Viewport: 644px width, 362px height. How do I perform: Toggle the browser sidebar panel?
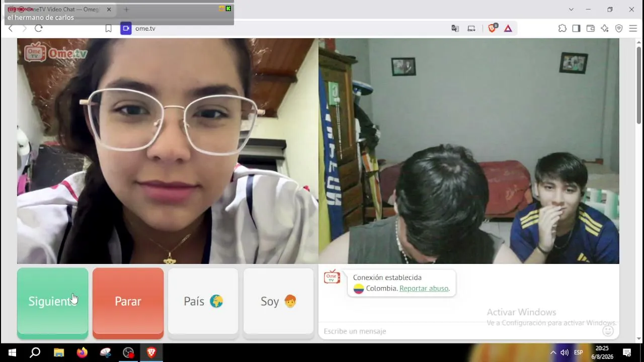coord(577,29)
